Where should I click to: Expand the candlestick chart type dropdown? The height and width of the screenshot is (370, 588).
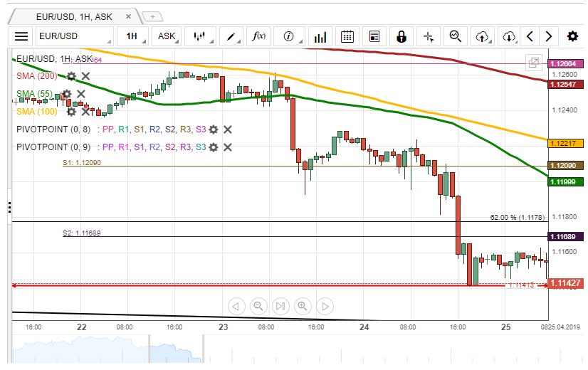click(201, 36)
